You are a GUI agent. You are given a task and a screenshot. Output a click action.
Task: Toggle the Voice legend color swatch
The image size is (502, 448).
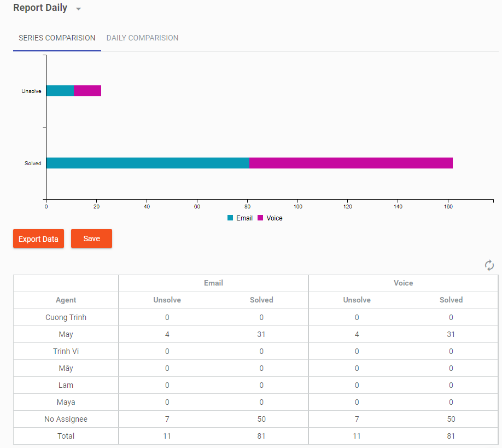[x=260, y=218]
